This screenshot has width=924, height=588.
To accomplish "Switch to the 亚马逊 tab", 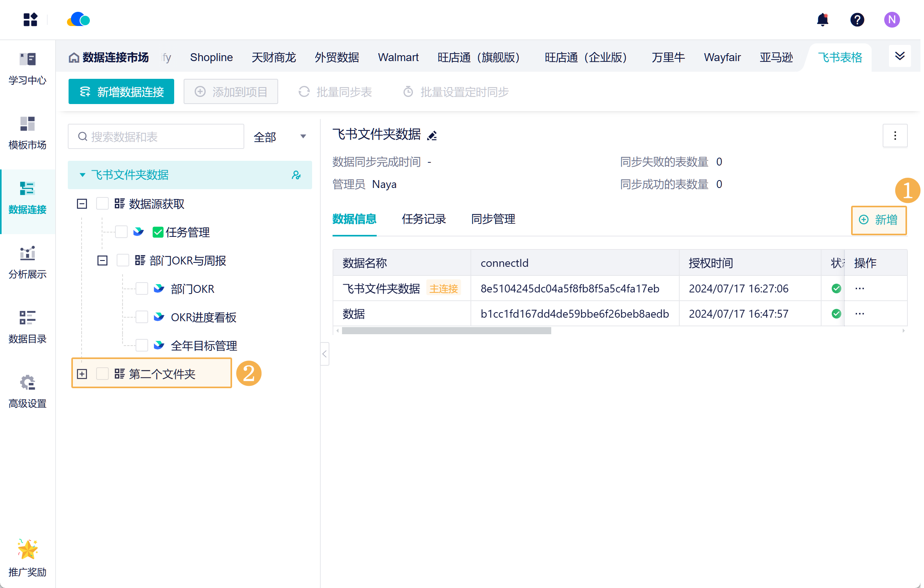I will click(x=776, y=58).
